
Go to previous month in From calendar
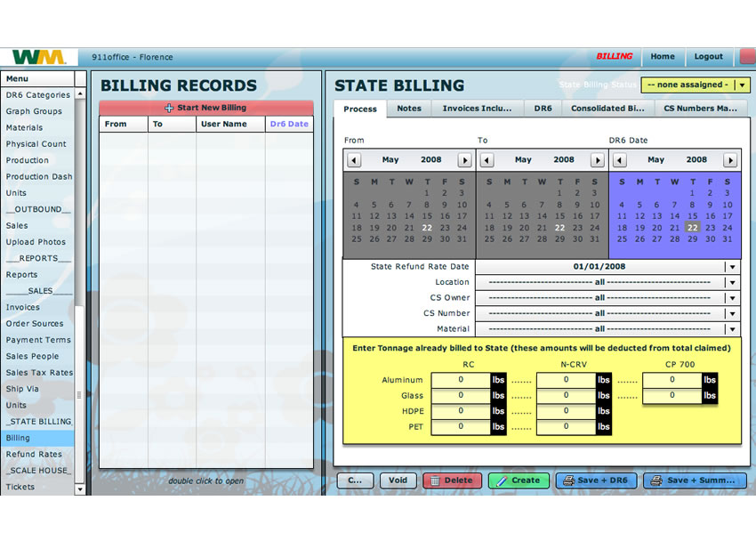point(354,160)
